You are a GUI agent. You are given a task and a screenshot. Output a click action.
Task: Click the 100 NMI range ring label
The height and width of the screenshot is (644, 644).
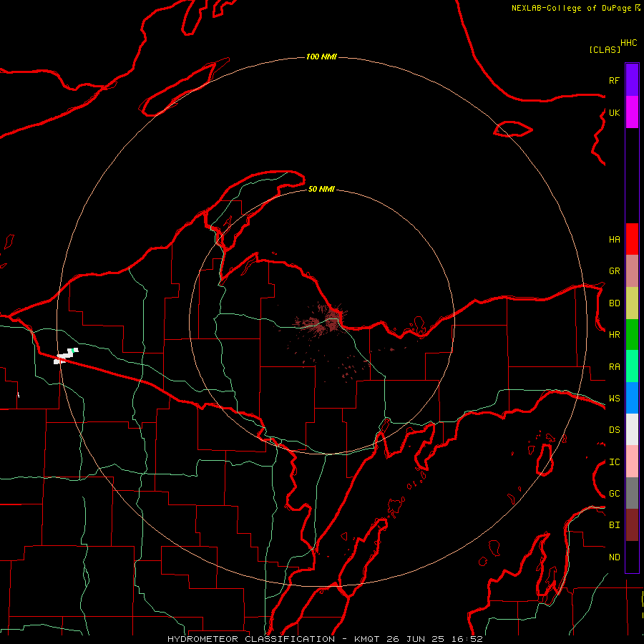tap(321, 57)
